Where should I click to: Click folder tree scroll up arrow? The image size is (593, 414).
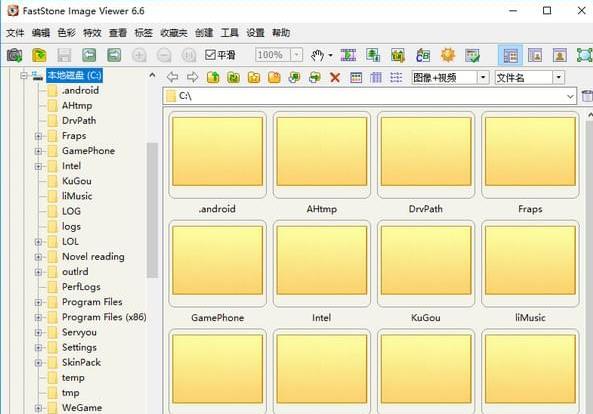152,75
